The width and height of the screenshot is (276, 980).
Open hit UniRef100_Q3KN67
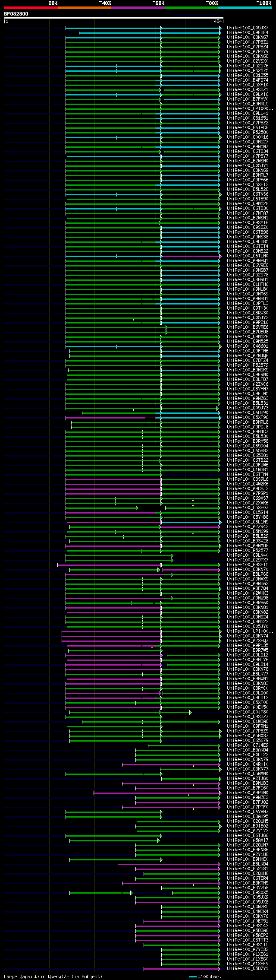tap(248, 37)
